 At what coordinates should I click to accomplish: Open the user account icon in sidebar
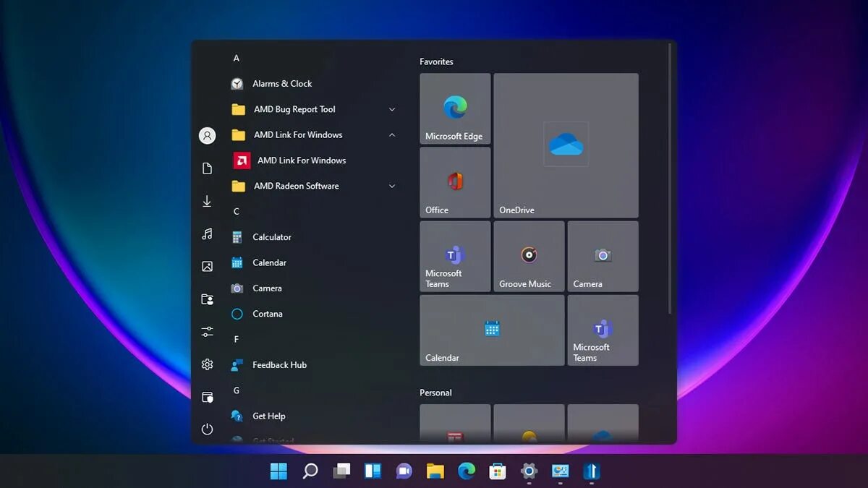(207, 135)
